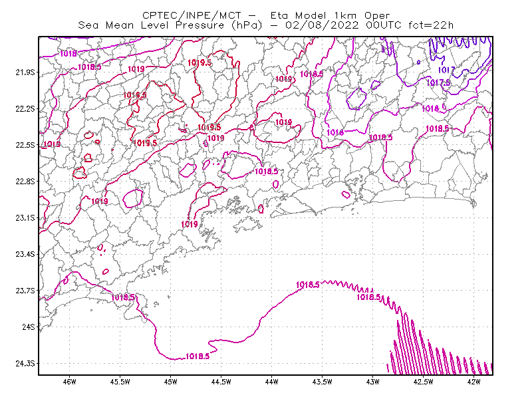Click the 1017 contour label
This screenshot has width=532, height=411.
click(446, 70)
